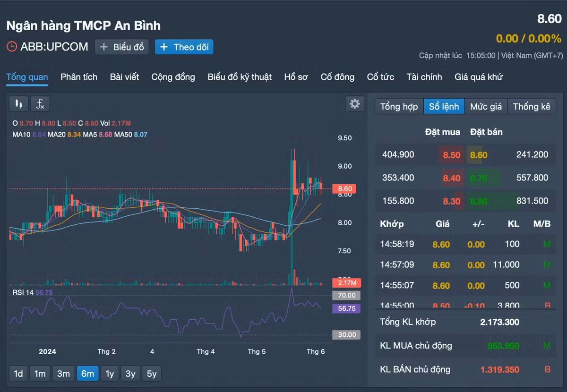Click the MA5 8.68 legend entry
The width and height of the screenshot is (567, 392).
tap(98, 135)
